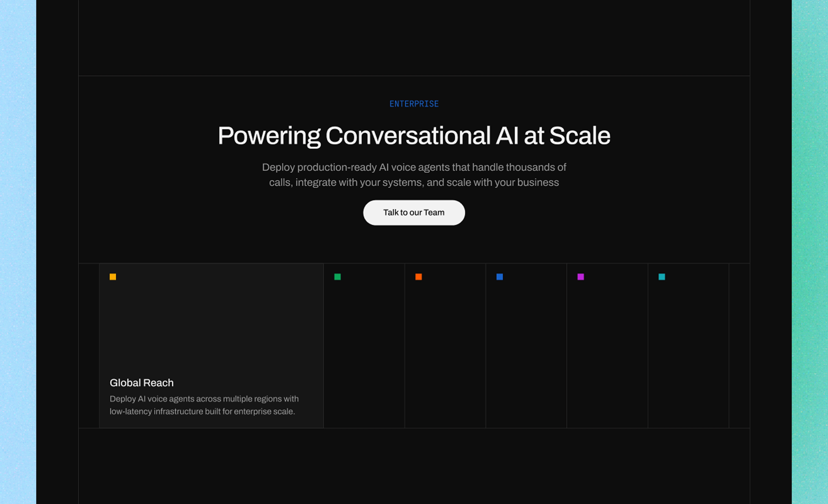The width and height of the screenshot is (828, 504).
Task: Click the yellow square icon above Global Reach
Action: coord(113,276)
